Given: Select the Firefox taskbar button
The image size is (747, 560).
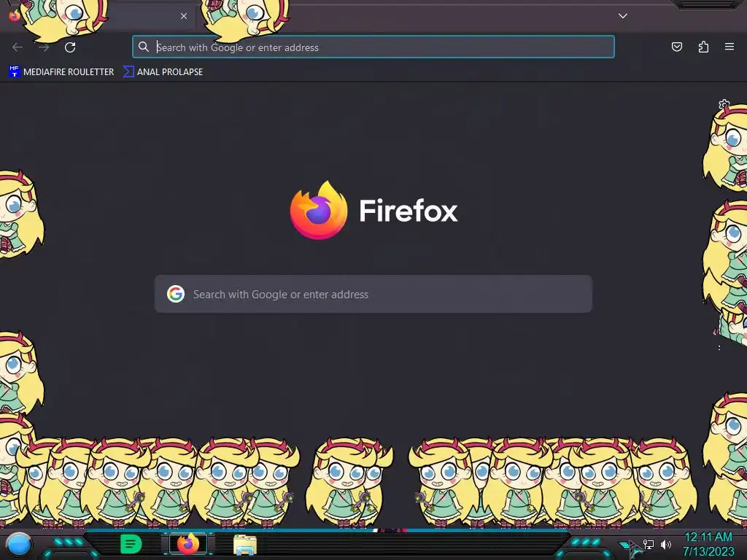Looking at the screenshot, I should coord(188,544).
